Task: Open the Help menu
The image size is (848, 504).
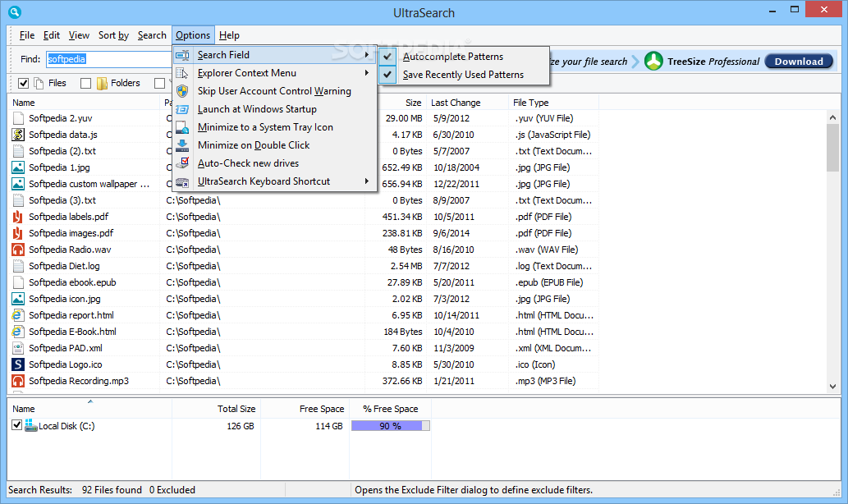Action: tap(229, 35)
